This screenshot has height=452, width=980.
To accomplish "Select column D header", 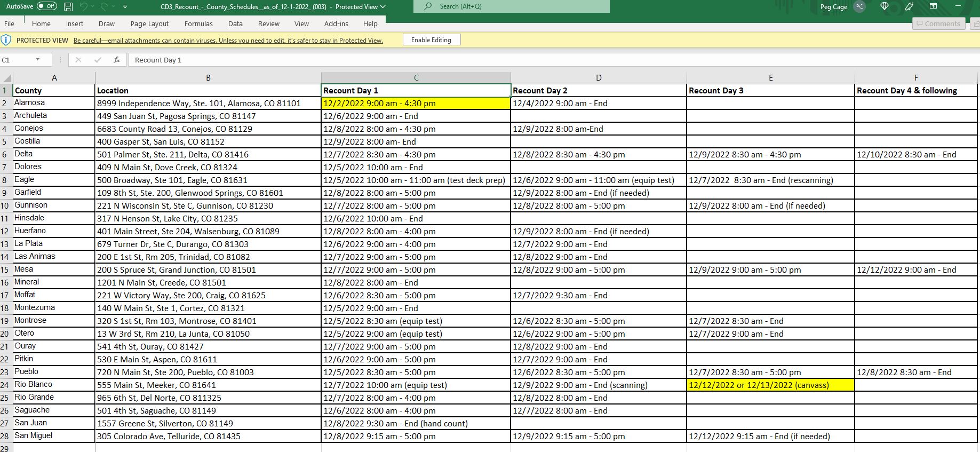I will click(598, 78).
